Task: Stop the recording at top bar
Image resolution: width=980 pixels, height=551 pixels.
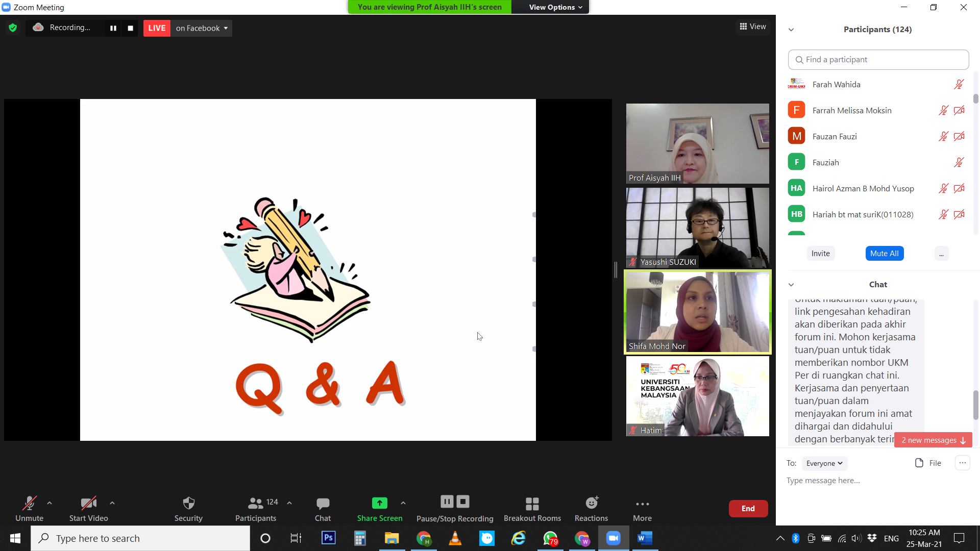Action: pyautogui.click(x=130, y=28)
